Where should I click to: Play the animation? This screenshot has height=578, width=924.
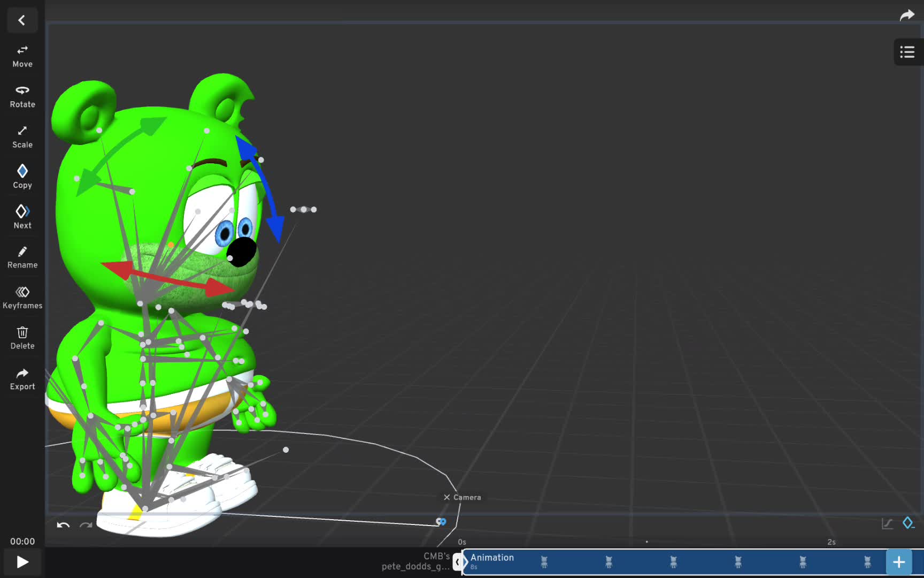coord(22,562)
